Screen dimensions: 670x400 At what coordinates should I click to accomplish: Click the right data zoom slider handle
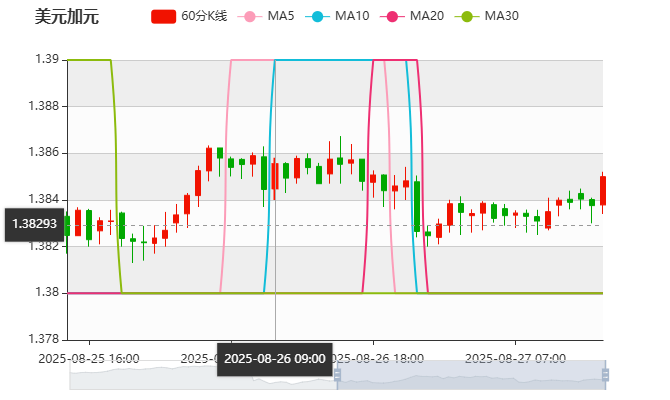point(605,375)
